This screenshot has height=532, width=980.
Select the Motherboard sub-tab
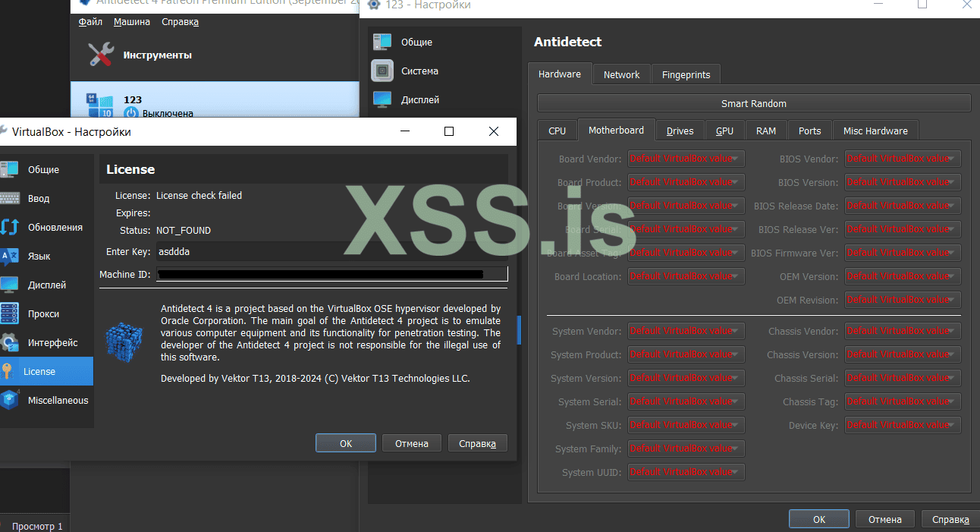(x=616, y=130)
